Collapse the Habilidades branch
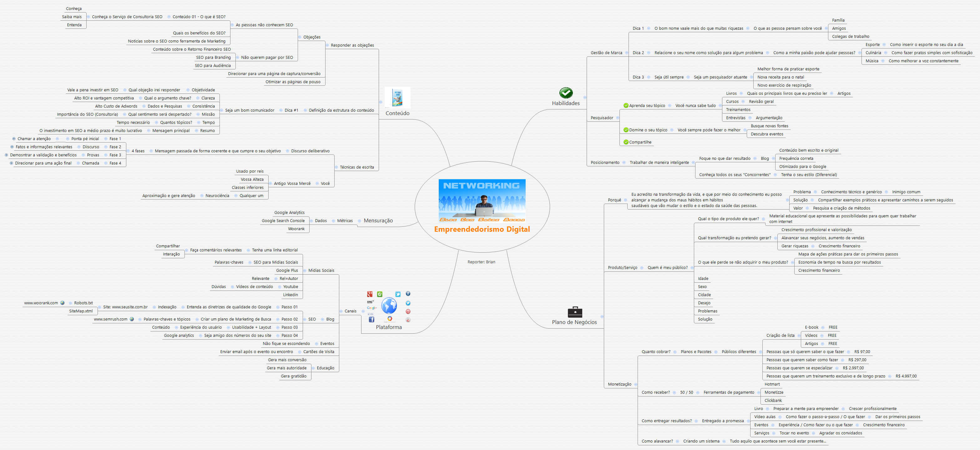The image size is (980, 450). click(585, 97)
